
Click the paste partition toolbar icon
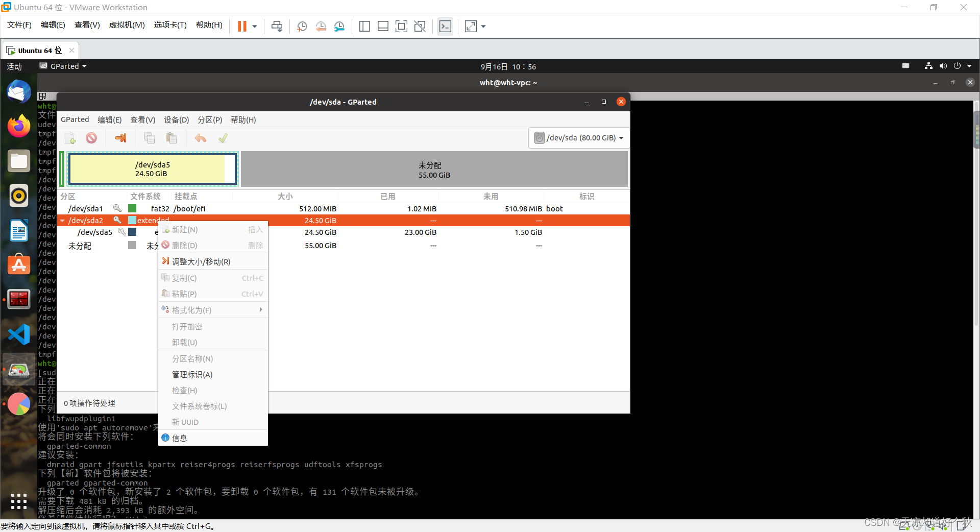pos(171,138)
